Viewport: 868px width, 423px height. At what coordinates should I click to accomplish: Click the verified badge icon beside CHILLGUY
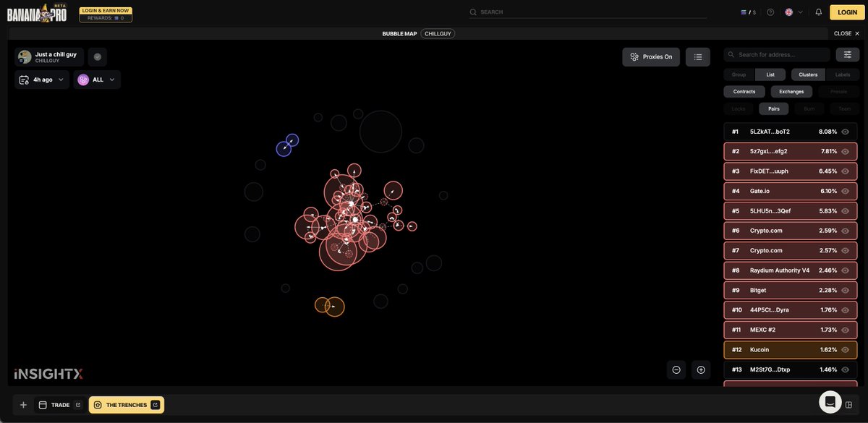98,57
